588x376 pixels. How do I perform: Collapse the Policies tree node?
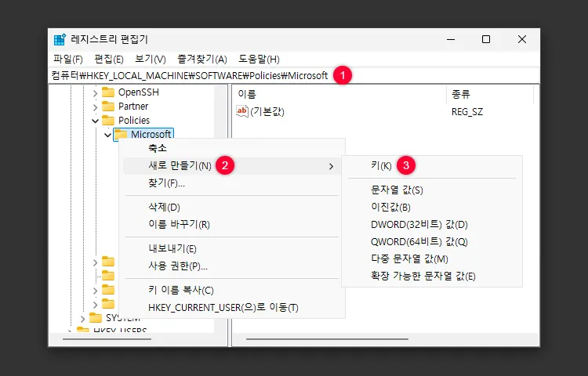coord(95,121)
